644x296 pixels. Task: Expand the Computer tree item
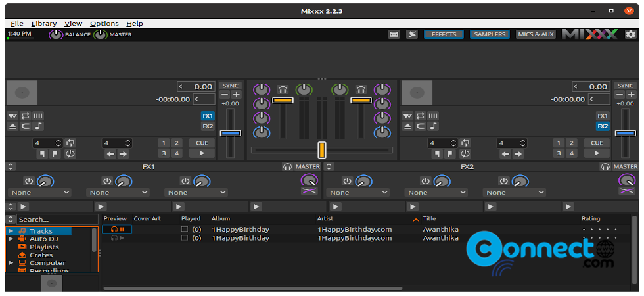11,262
